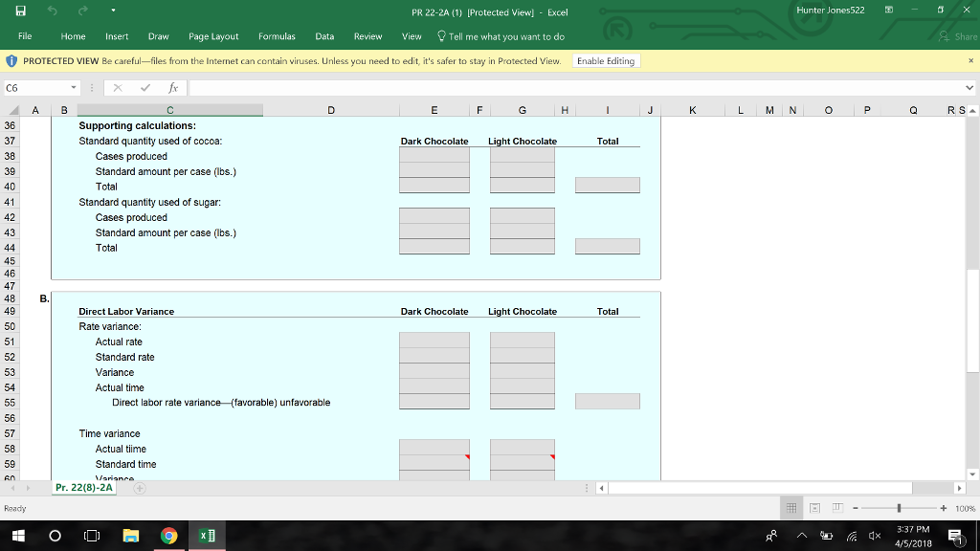Click the Undo arrow icon
Viewport: 980px width, 551px height.
click(53, 11)
